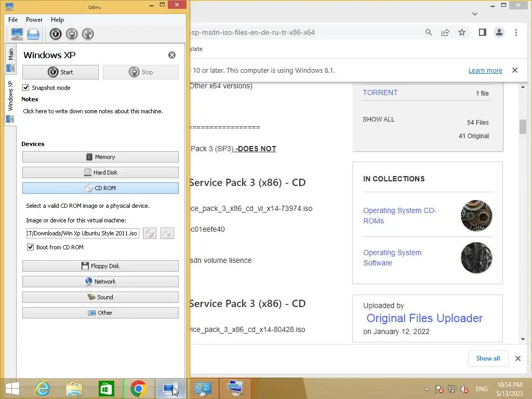Click the gears collection thumbnail
Viewport: 532px width, 399px height.
pyautogui.click(x=476, y=216)
